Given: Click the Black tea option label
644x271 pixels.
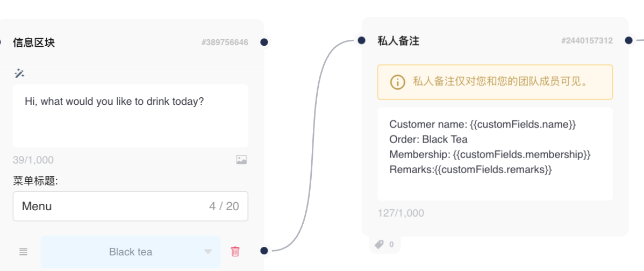Looking at the screenshot, I should point(131,252).
